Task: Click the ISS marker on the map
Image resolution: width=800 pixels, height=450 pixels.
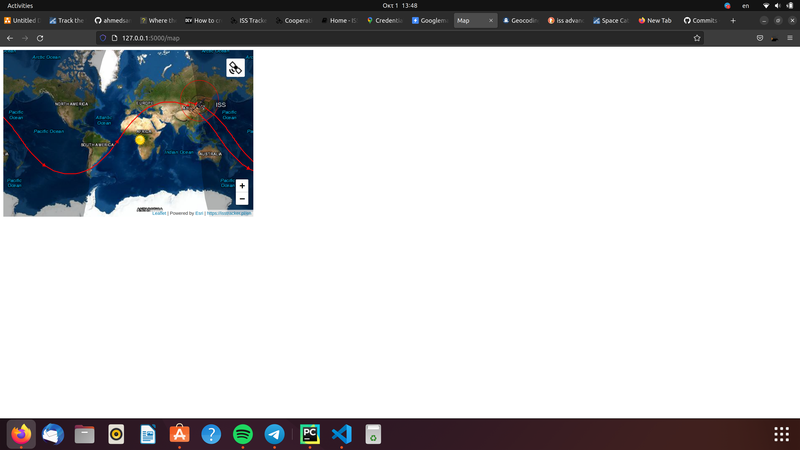Action: pyautogui.click(x=201, y=106)
